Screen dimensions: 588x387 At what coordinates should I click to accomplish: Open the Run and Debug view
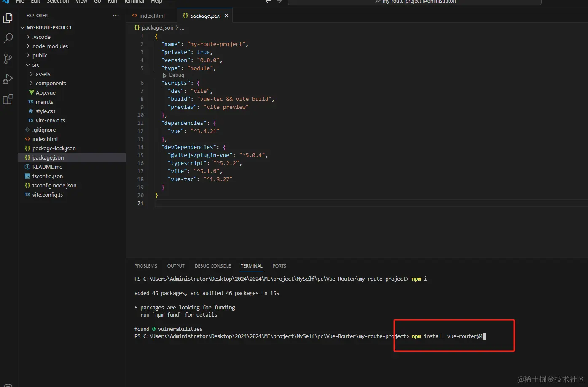pyautogui.click(x=8, y=79)
